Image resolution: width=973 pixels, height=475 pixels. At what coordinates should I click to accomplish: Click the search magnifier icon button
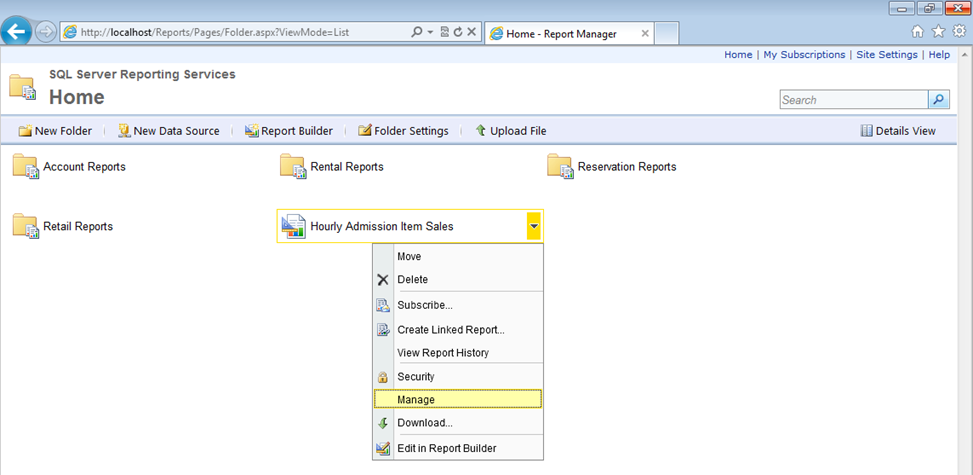938,100
